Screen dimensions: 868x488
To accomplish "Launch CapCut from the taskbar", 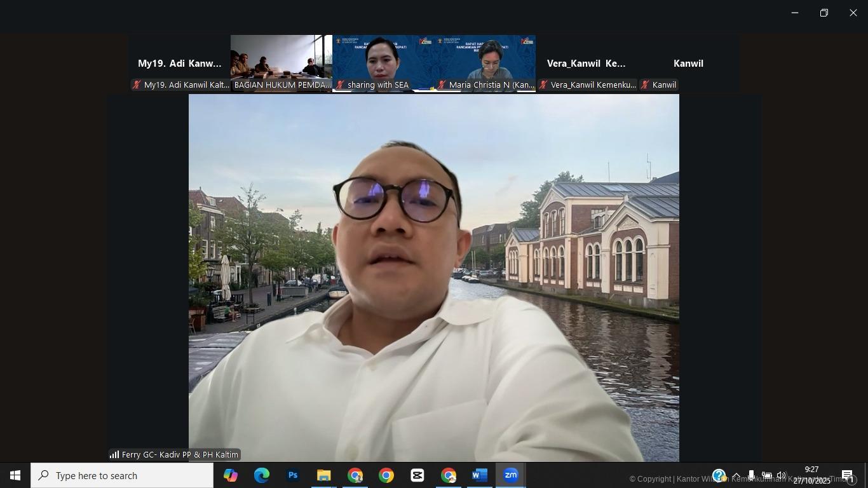I will click(417, 475).
